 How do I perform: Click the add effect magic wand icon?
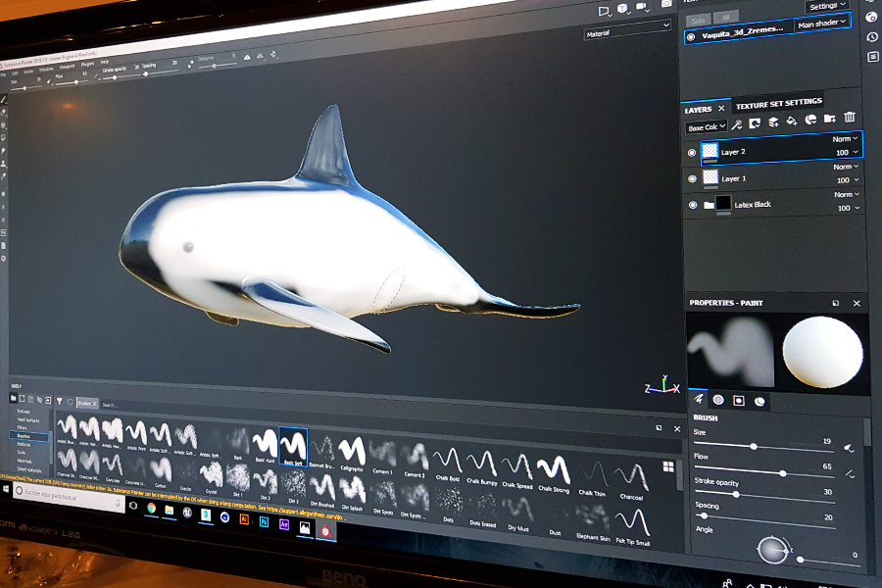tap(737, 124)
